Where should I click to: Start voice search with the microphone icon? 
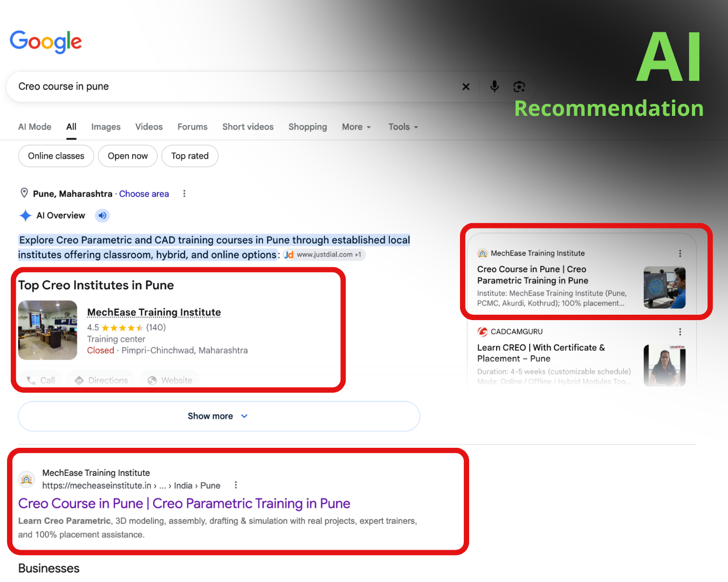tap(495, 86)
